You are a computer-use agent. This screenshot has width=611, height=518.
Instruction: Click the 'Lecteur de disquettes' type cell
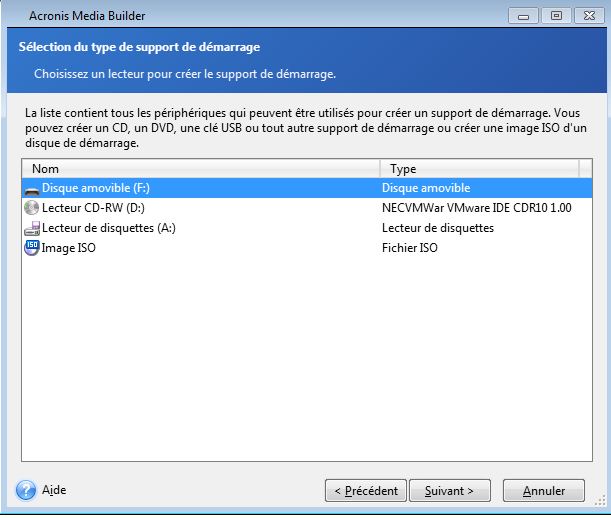(438, 228)
